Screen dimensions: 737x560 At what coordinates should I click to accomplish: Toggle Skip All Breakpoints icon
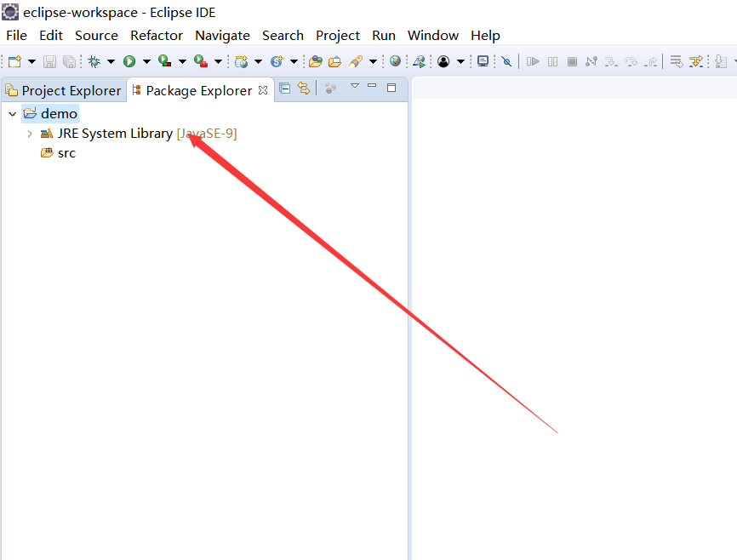pyautogui.click(x=506, y=61)
